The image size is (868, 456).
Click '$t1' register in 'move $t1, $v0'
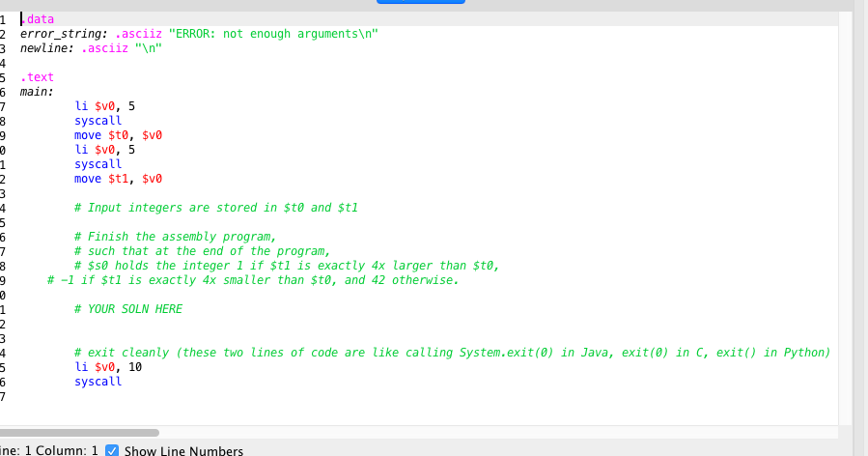tap(118, 179)
